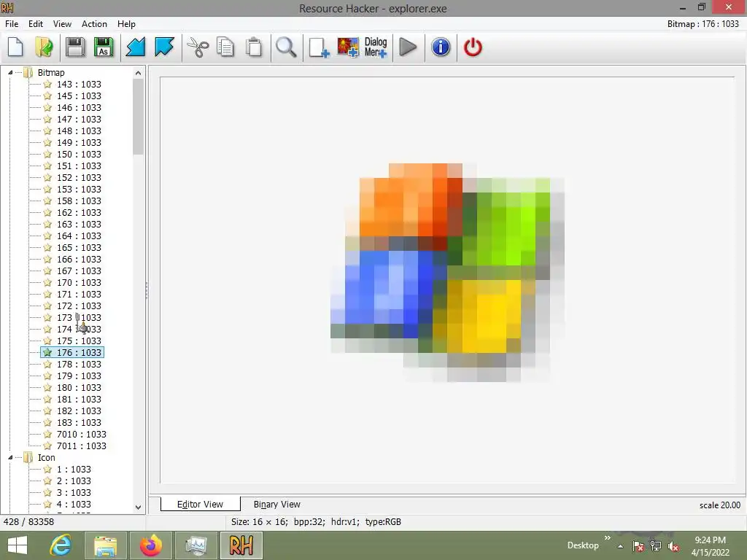Click the Resource Hacker taskbar button
The height and width of the screenshot is (560, 747).
[x=241, y=545]
